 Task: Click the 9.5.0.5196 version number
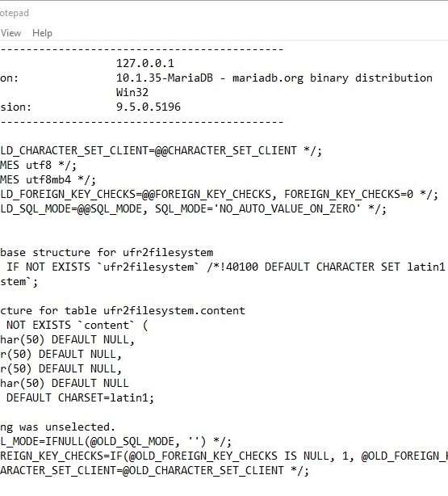pos(149,107)
